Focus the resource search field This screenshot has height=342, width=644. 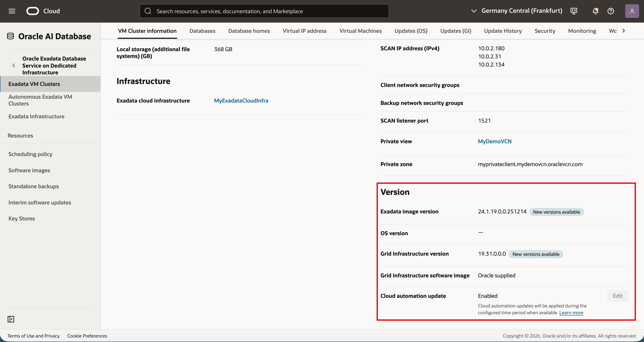click(264, 11)
